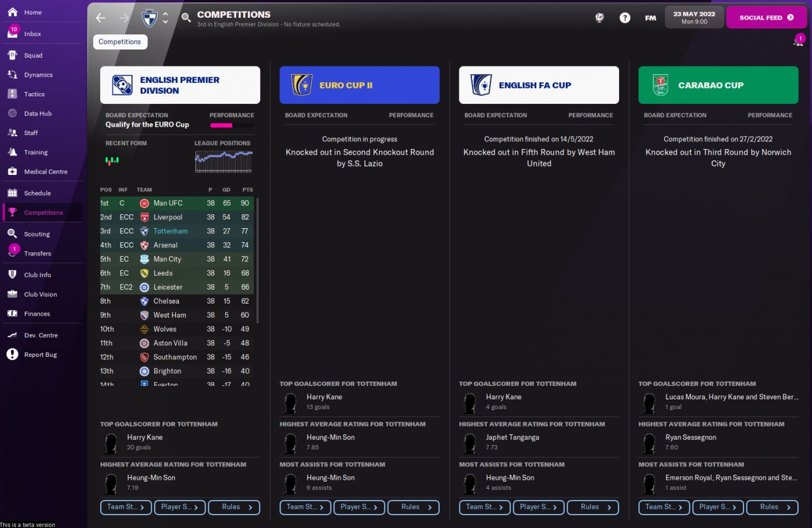The width and height of the screenshot is (812, 528).
Task: Open the Training sidebar icon
Action: (x=12, y=152)
